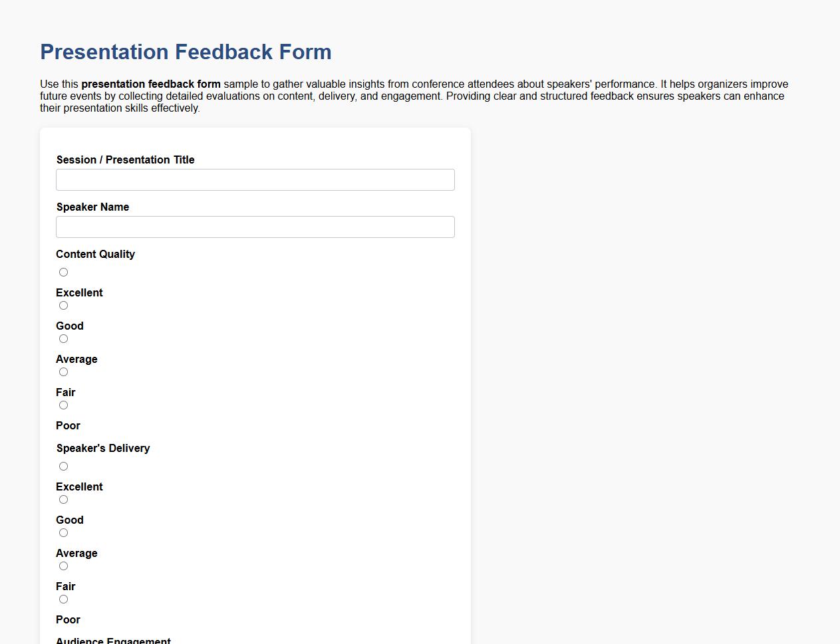
Task: Select Average rating for Content Quality
Action: coord(63,338)
